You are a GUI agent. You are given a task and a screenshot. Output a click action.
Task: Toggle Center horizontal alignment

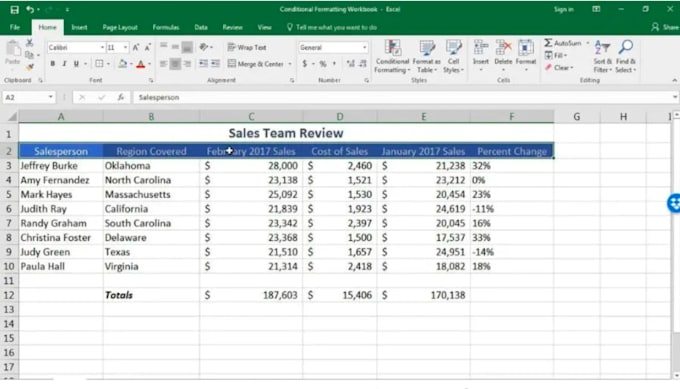(x=175, y=64)
